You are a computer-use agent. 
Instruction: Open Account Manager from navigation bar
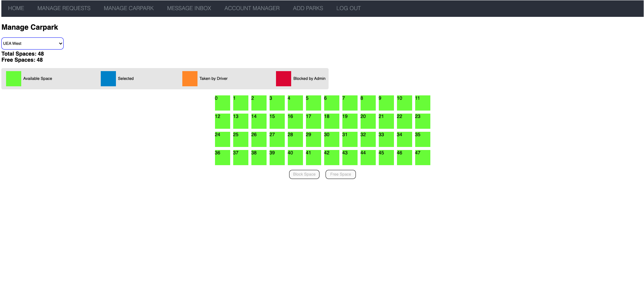[252, 8]
